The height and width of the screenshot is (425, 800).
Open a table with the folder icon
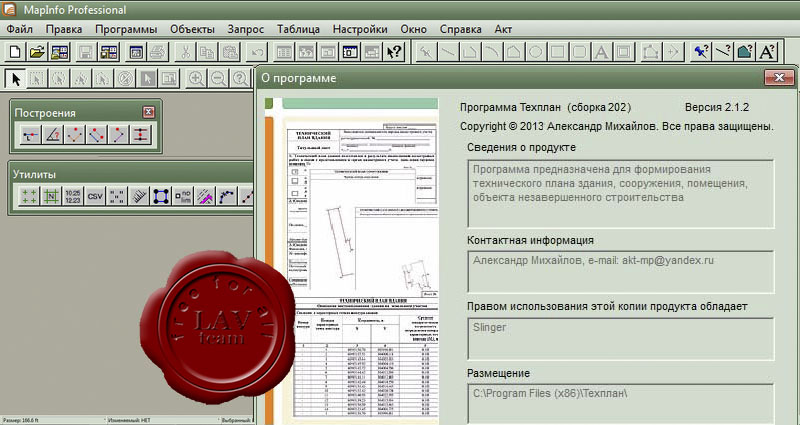point(37,52)
